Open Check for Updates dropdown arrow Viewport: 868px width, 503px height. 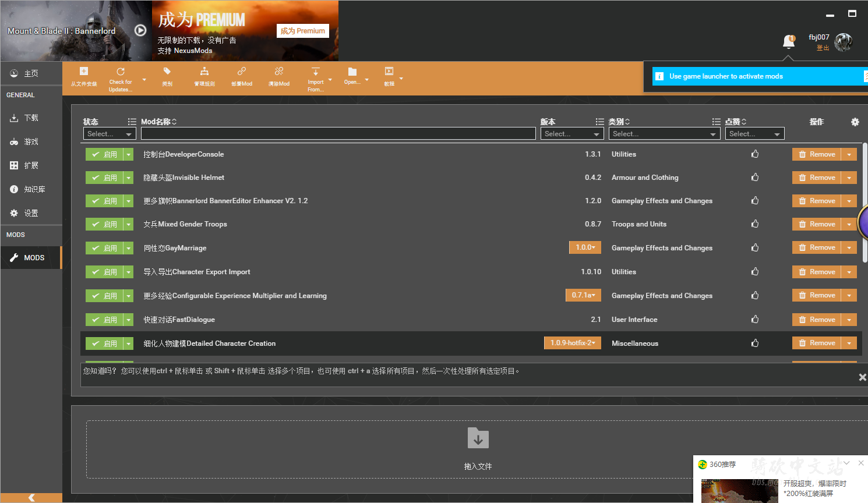(x=144, y=80)
